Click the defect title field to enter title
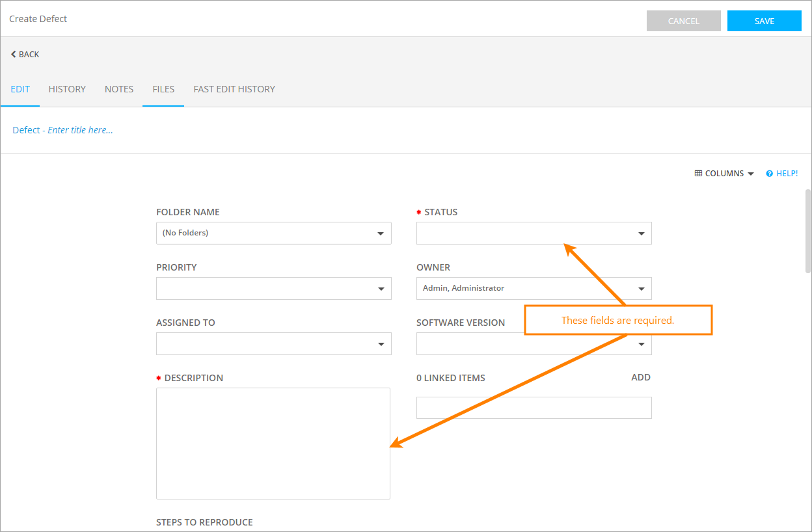Screen dimensions: 812x532 (x=80, y=130)
